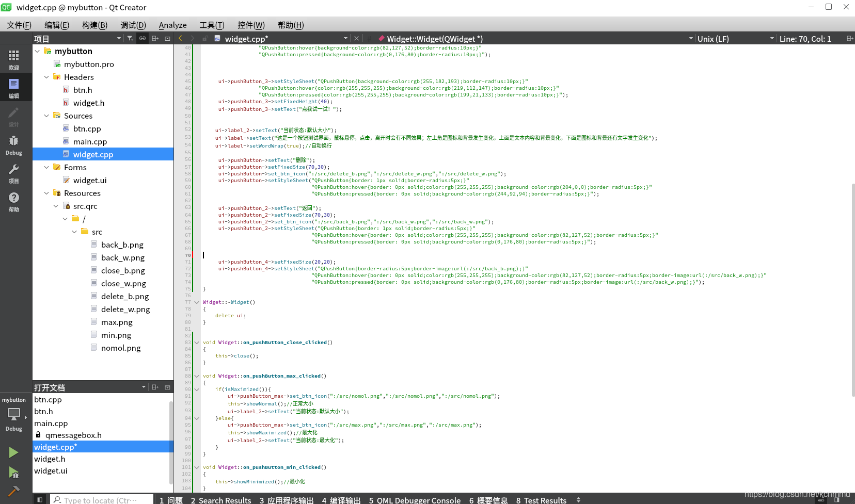
Task: Split the editor view icon at far right
Action: 849,39
